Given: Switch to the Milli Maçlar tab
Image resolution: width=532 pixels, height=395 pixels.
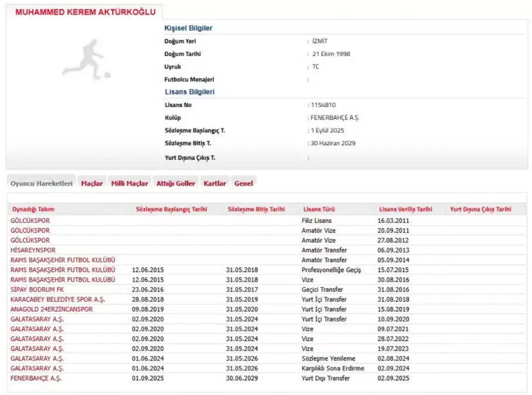Looking at the screenshot, I should pyautogui.click(x=129, y=183).
